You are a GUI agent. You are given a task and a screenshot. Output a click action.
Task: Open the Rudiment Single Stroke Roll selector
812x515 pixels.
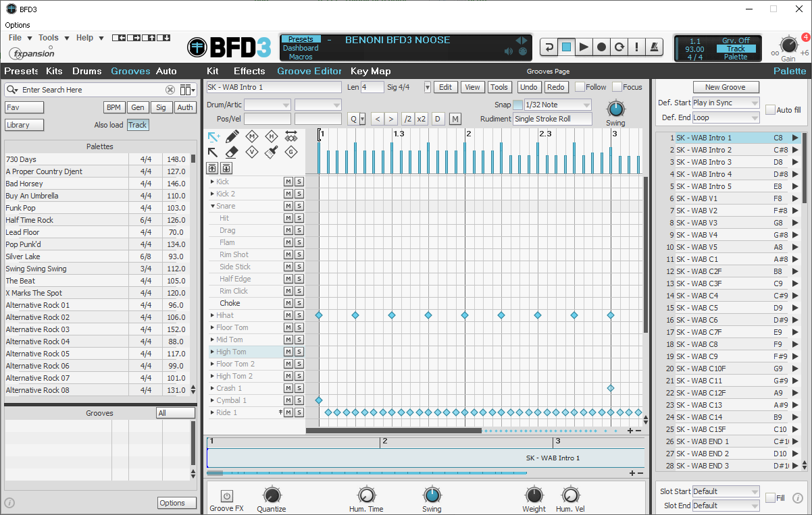553,119
